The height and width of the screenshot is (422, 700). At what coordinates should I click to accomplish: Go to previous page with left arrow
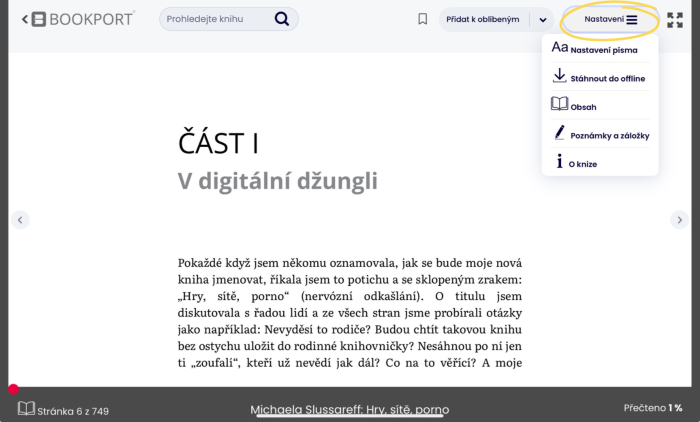coord(20,220)
